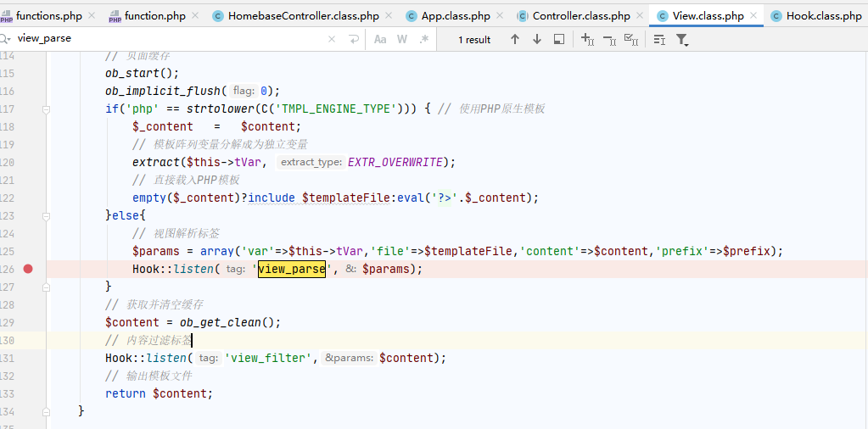Click 'prefix' array key on line 125
This screenshot has height=429, width=868.
[x=681, y=251]
